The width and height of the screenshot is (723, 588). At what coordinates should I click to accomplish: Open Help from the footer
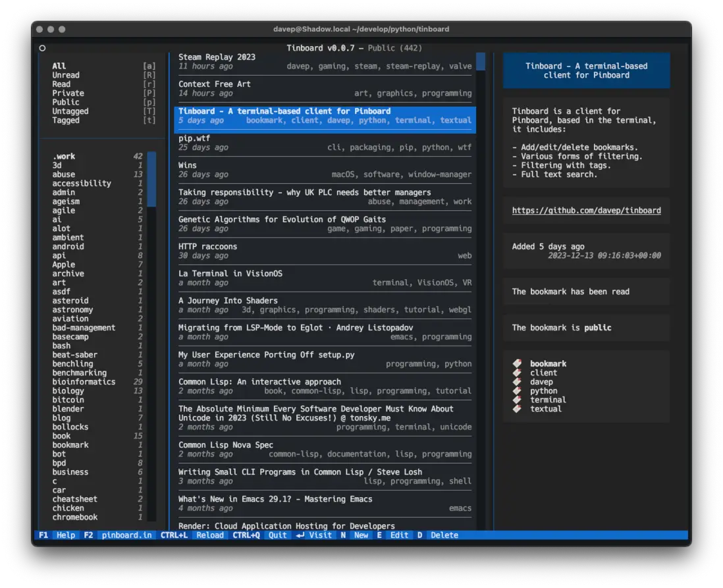click(x=65, y=535)
